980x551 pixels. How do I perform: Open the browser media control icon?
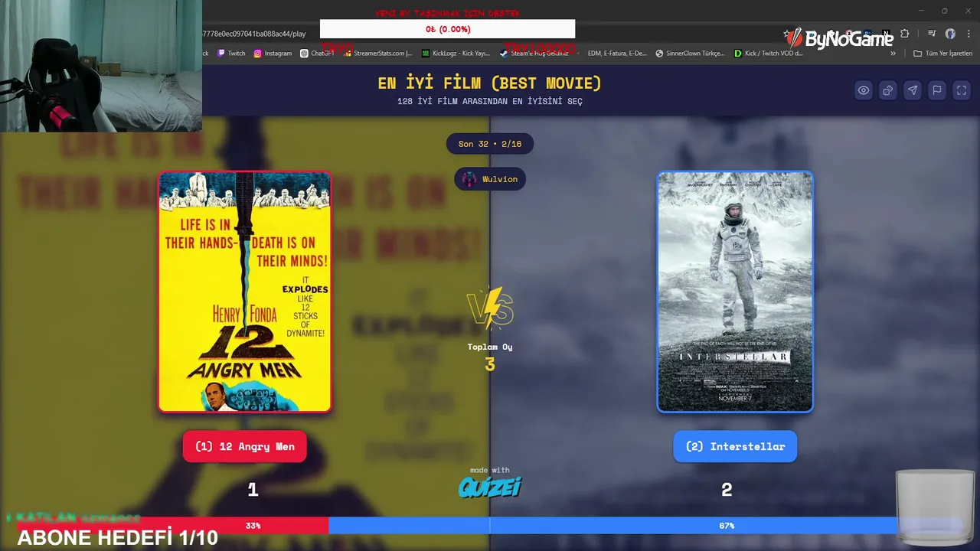(932, 34)
